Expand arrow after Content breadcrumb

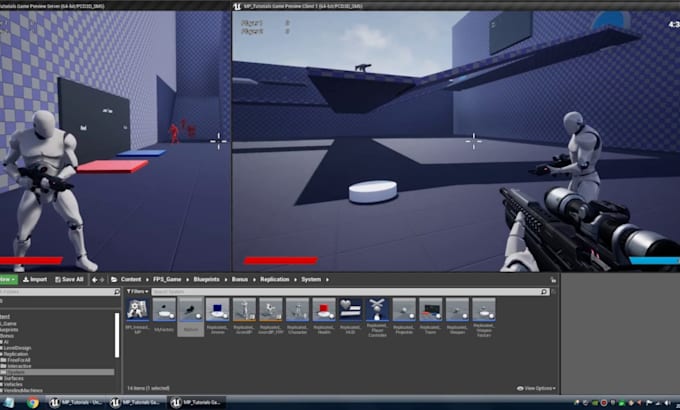(147, 280)
